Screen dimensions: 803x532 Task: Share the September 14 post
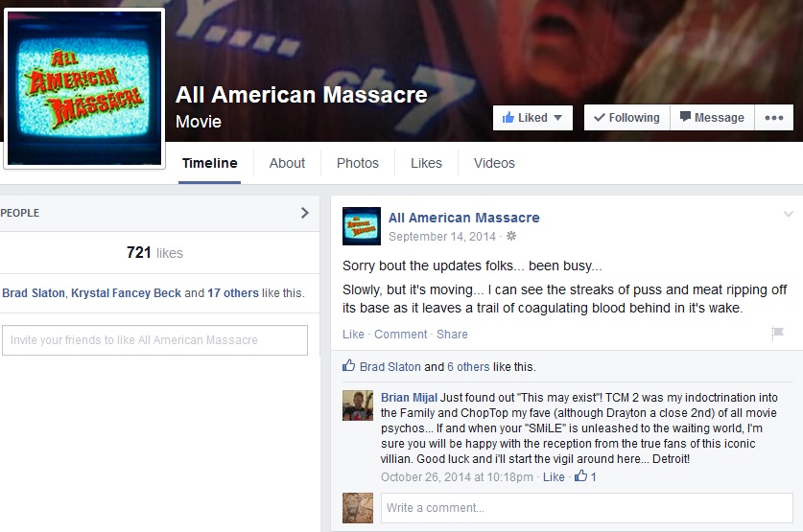452,334
